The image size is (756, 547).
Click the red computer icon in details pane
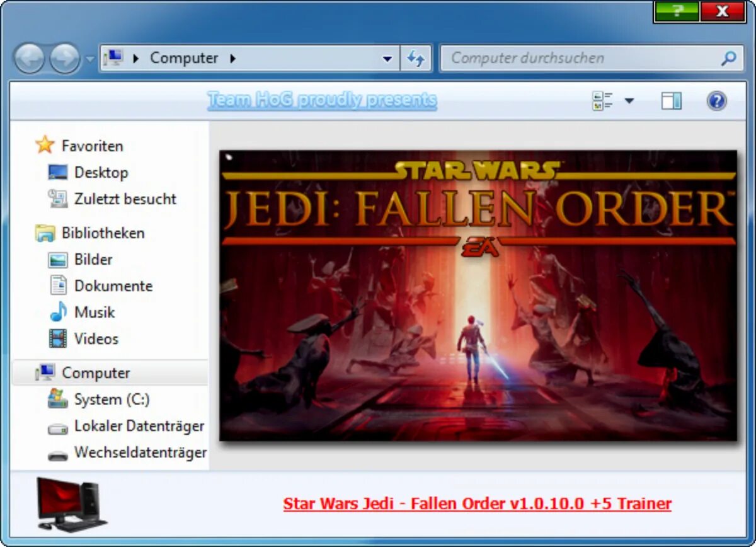71,504
